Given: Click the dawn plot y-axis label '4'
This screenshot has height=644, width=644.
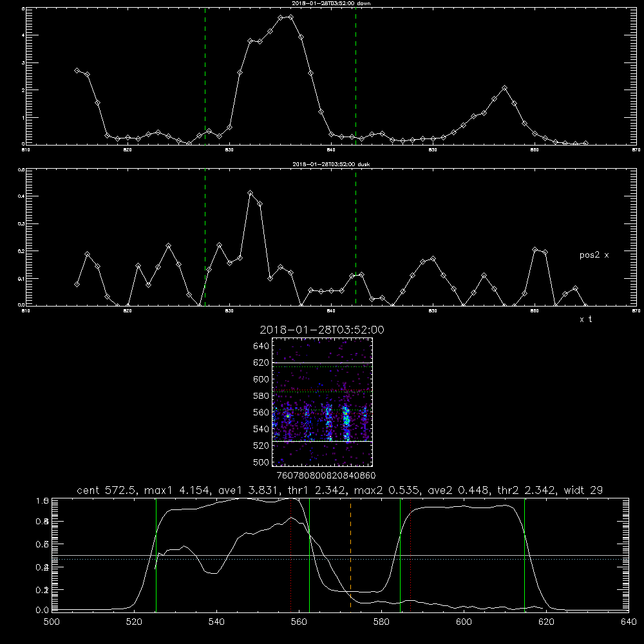Looking at the screenshot, I should pyautogui.click(x=23, y=35).
